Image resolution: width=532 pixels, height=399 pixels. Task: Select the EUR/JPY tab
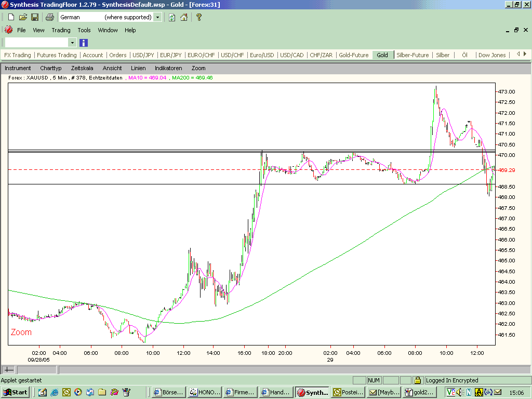170,55
